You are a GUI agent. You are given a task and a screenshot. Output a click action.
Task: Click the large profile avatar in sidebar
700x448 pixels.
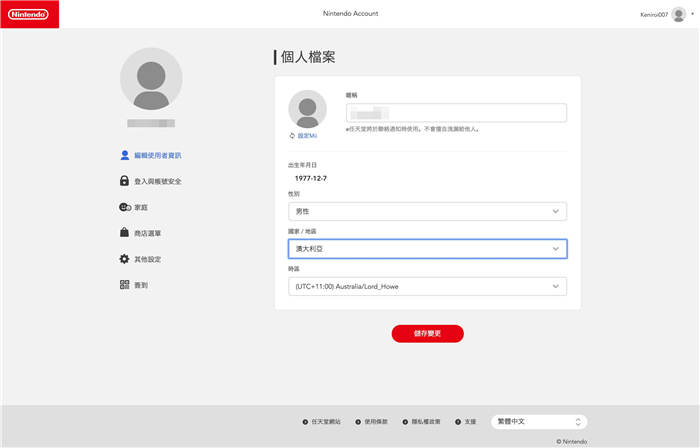click(x=151, y=79)
